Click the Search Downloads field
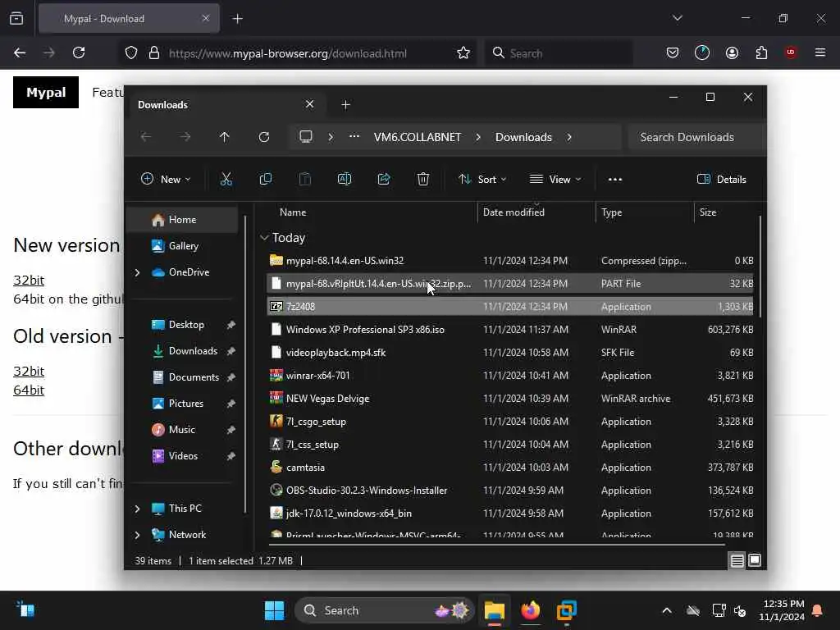 pos(696,137)
